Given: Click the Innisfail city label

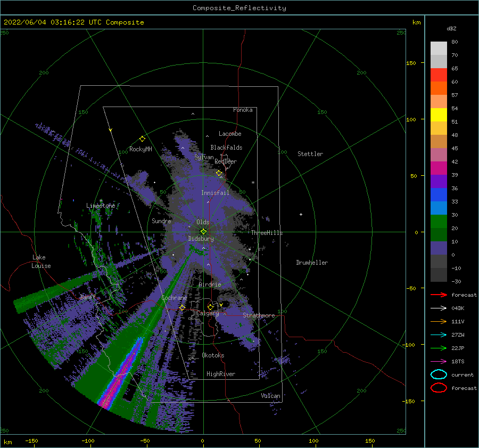Looking at the screenshot, I should (215, 193).
